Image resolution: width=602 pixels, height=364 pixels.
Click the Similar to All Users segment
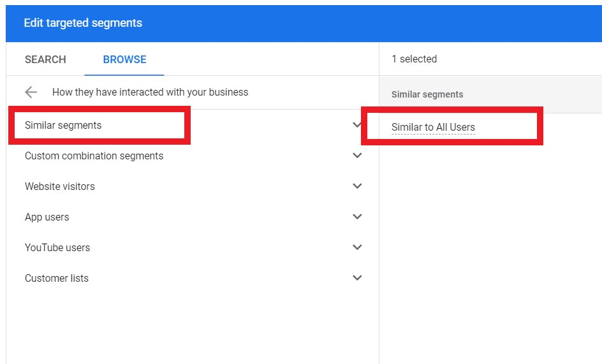(433, 127)
